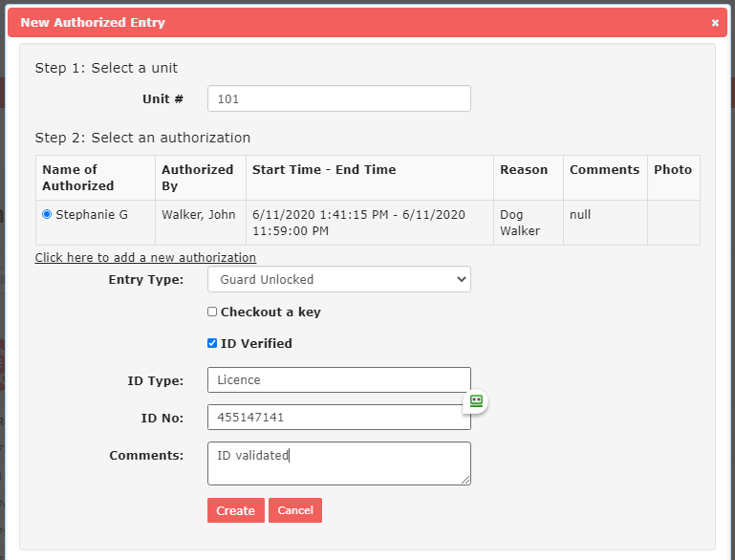The width and height of the screenshot is (735, 560).
Task: Focus the Comments text area
Action: point(338,463)
